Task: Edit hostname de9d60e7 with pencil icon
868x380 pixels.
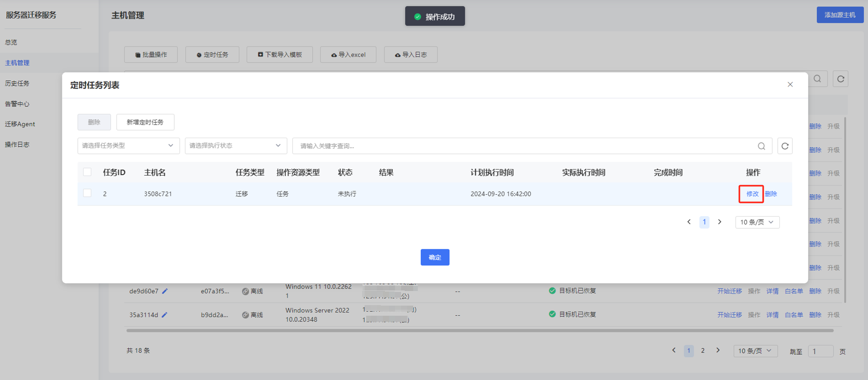Action: pos(165,291)
